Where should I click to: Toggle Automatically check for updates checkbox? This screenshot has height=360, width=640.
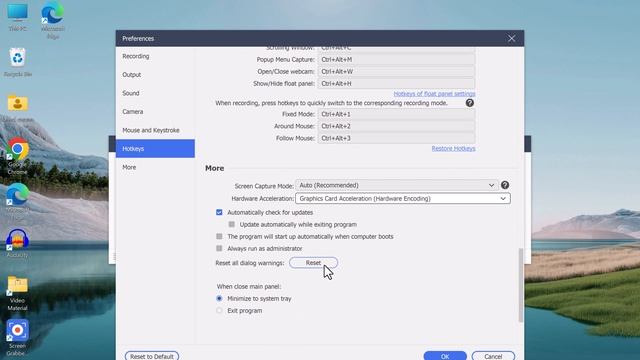[x=219, y=212]
